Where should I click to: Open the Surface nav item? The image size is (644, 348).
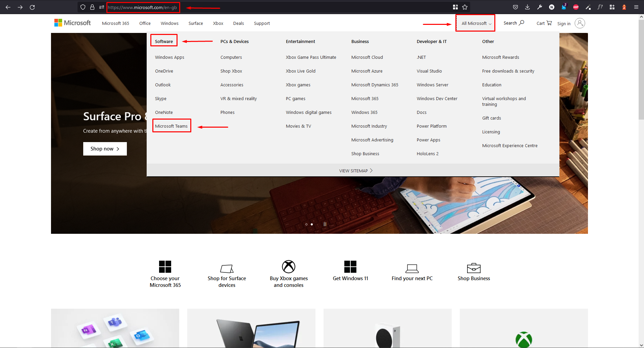(196, 23)
